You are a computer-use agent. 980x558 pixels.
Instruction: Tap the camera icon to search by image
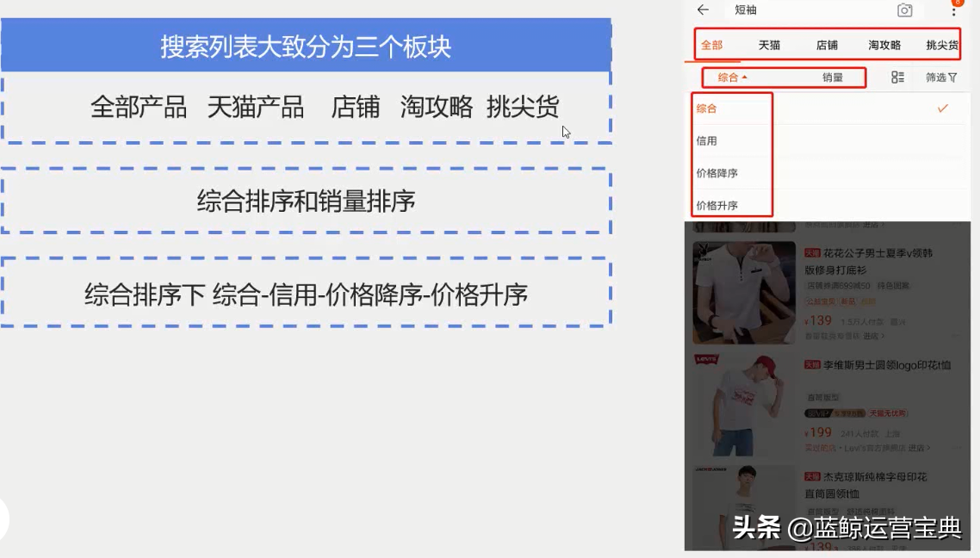coord(904,9)
